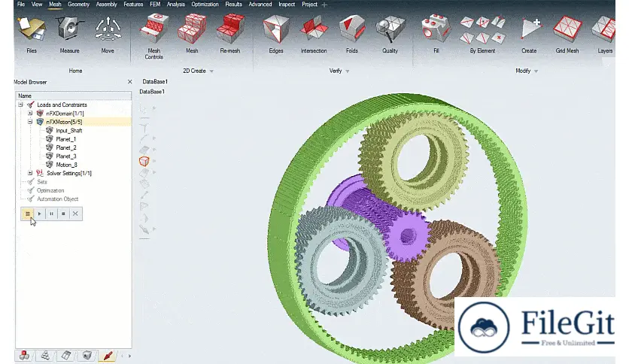Open Mesh Controls
Screen dimensions: 629x364
coord(153,36)
